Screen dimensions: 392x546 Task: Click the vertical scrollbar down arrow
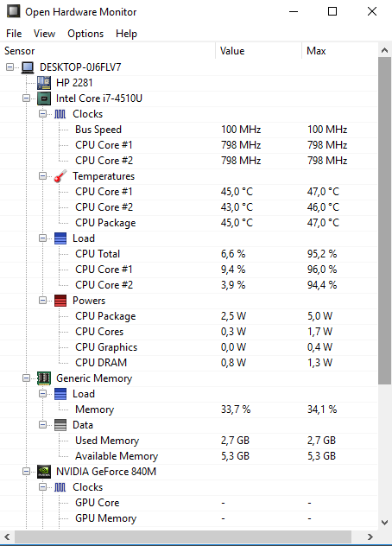pos(384,523)
